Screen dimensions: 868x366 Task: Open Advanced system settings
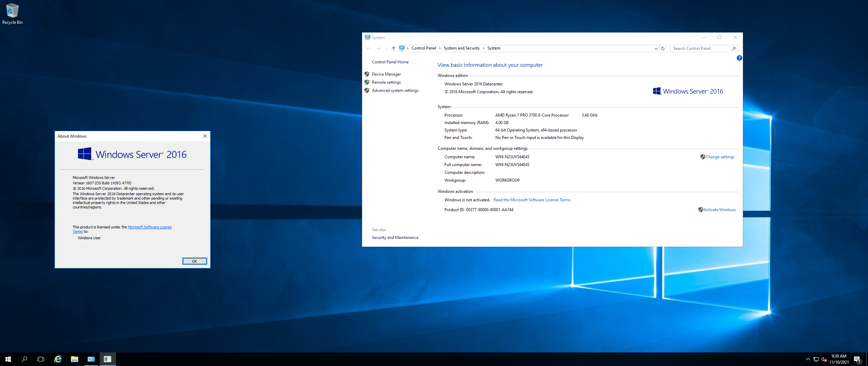[x=395, y=90]
